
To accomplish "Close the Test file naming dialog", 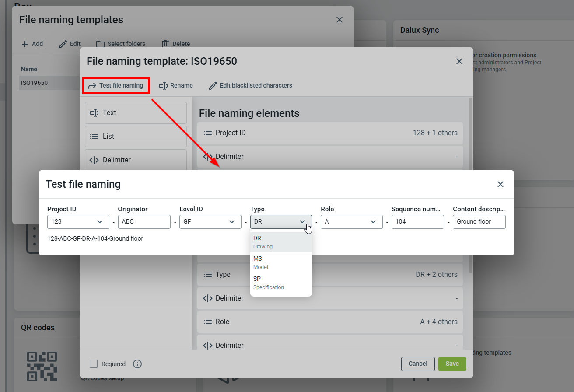I will click(x=500, y=184).
